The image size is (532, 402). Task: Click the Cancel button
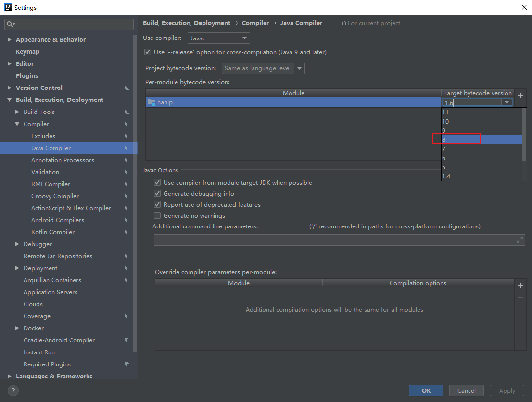pos(466,390)
